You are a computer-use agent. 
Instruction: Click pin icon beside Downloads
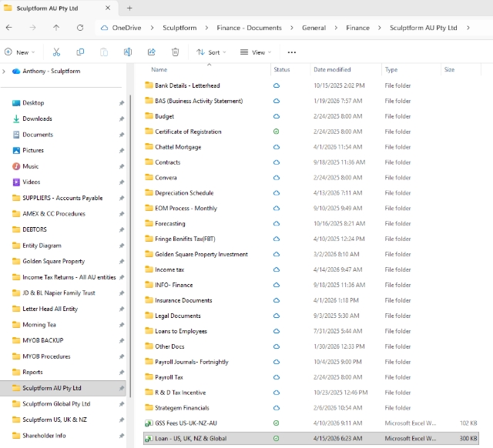(122, 119)
